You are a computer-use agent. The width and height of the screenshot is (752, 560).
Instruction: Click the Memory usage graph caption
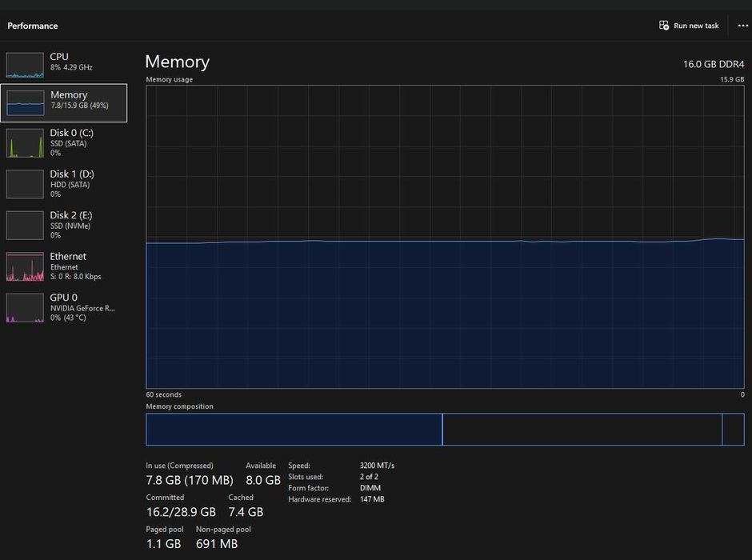[170, 79]
